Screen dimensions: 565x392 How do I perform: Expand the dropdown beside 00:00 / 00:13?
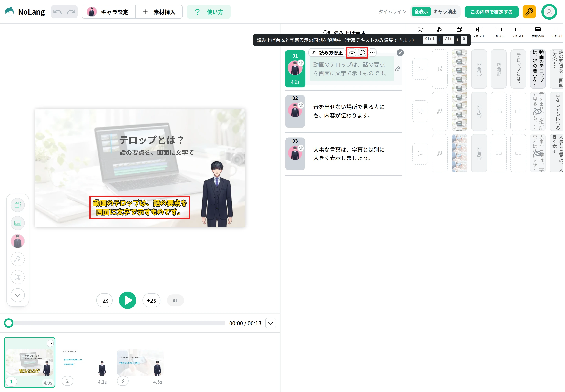point(271,323)
